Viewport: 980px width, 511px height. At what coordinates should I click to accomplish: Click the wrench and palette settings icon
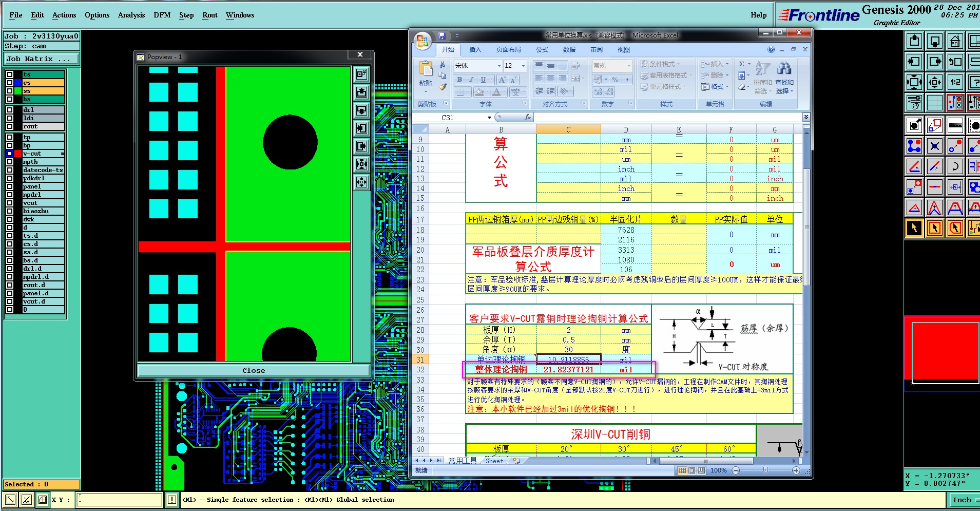coord(914,103)
